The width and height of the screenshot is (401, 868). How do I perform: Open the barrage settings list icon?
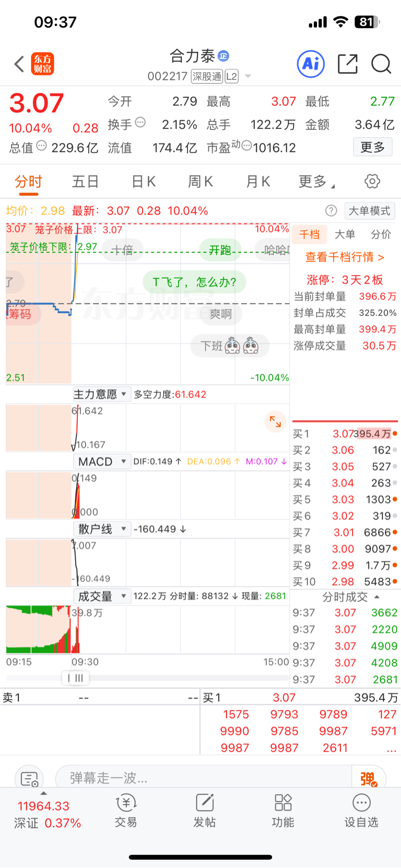pyautogui.click(x=29, y=779)
